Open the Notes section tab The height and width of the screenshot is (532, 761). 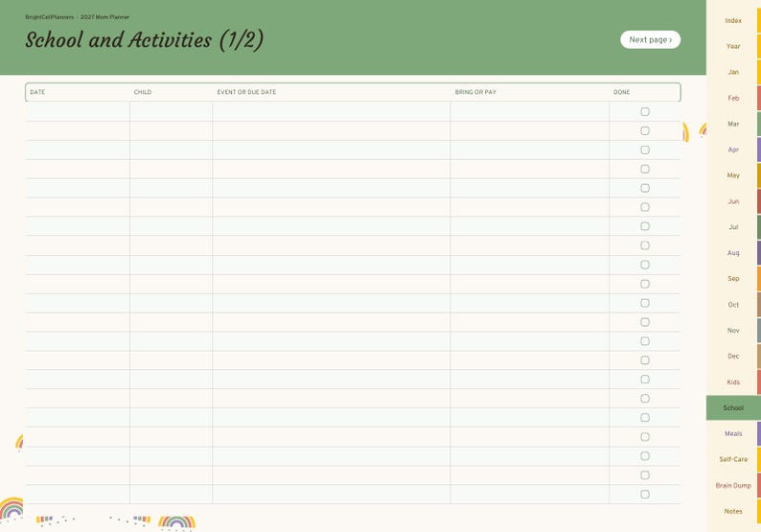point(733,511)
